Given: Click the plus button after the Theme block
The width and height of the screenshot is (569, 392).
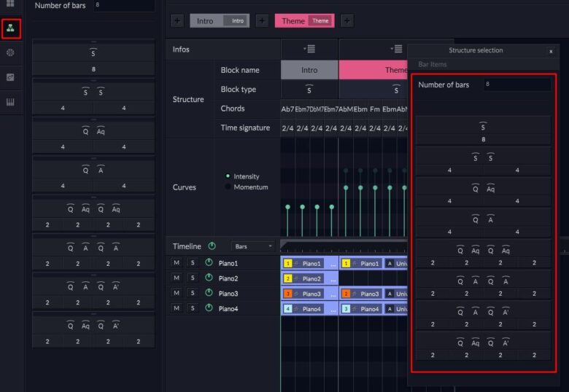Looking at the screenshot, I should click(347, 20).
